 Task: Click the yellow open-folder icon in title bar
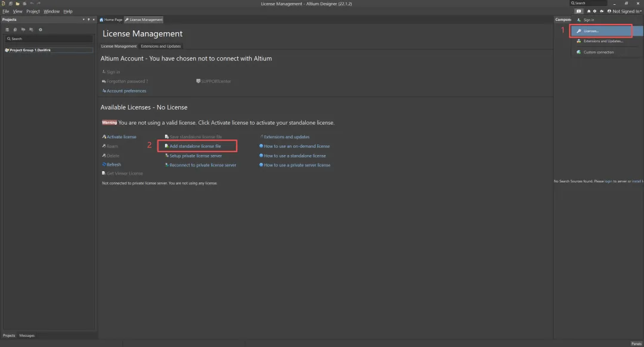click(x=18, y=4)
